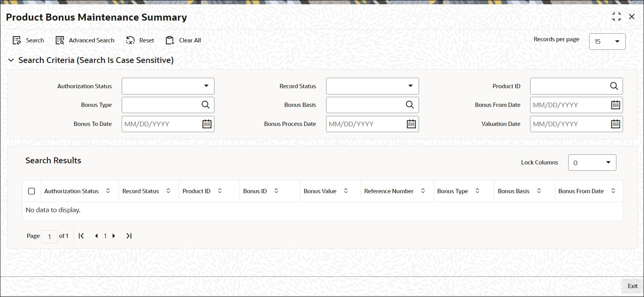
Task: Open Product ID lookup magnifier
Action: (614, 86)
